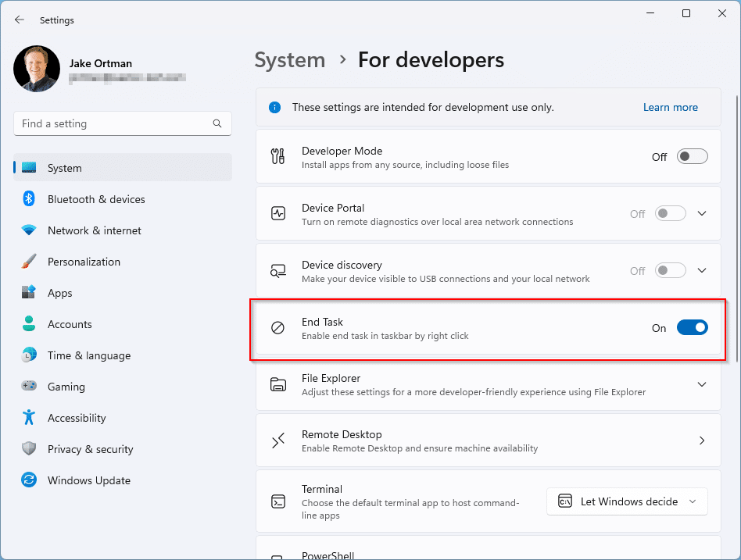Open Accounts section in sidebar
Screen dimensions: 741x560
123,324
